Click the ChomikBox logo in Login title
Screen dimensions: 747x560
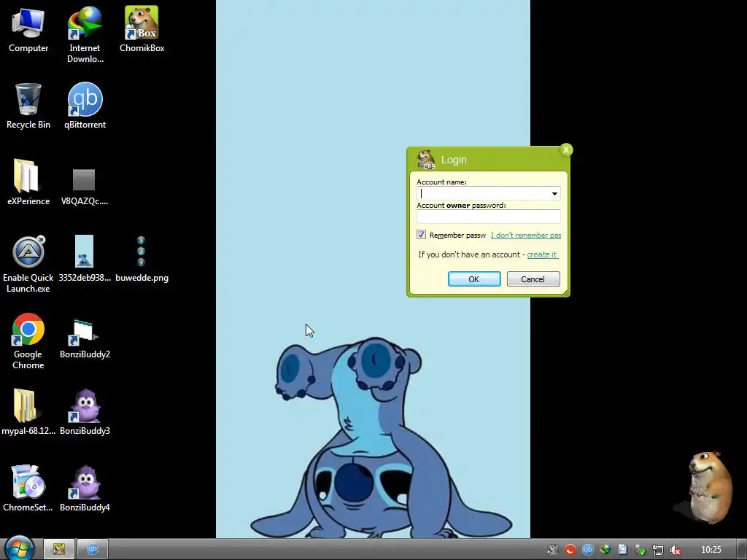click(426, 160)
